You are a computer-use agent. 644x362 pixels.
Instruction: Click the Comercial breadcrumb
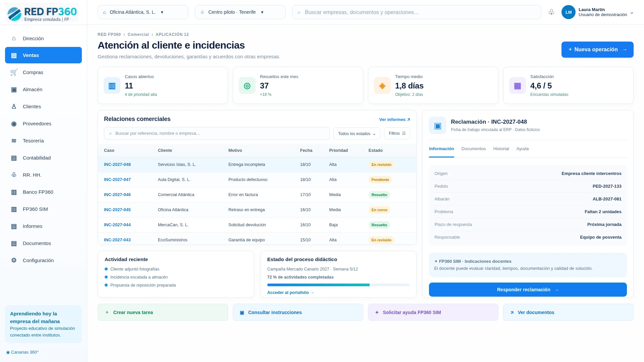tap(138, 35)
